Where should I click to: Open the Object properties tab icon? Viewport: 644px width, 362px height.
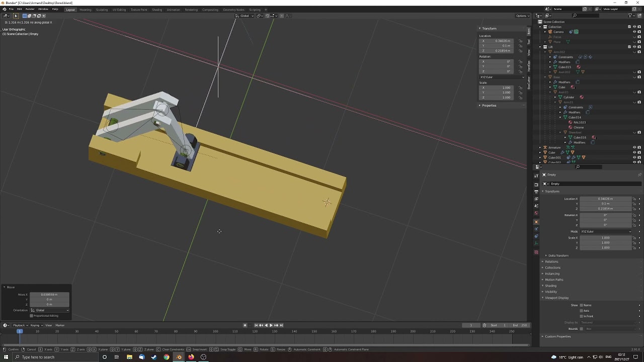click(536, 222)
